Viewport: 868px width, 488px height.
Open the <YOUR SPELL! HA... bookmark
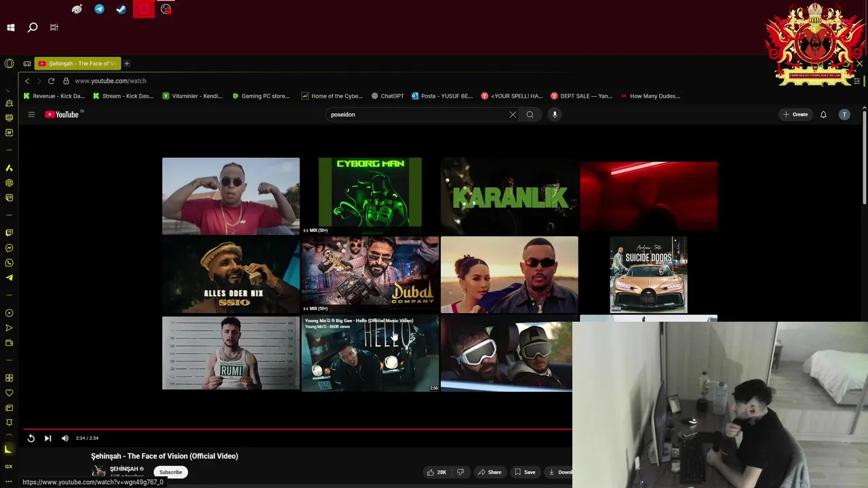point(512,96)
